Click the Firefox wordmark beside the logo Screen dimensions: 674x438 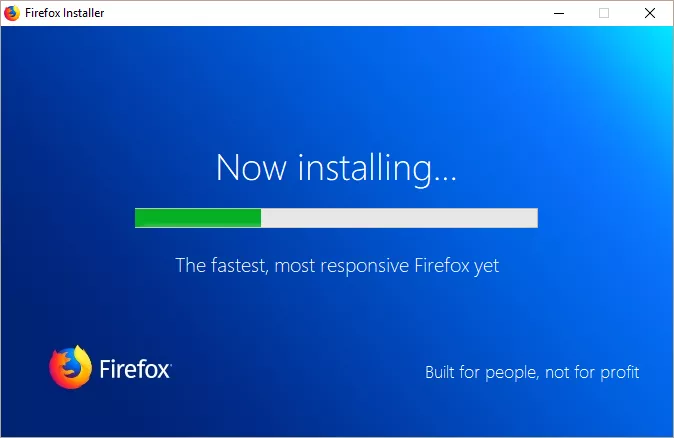[x=134, y=369]
